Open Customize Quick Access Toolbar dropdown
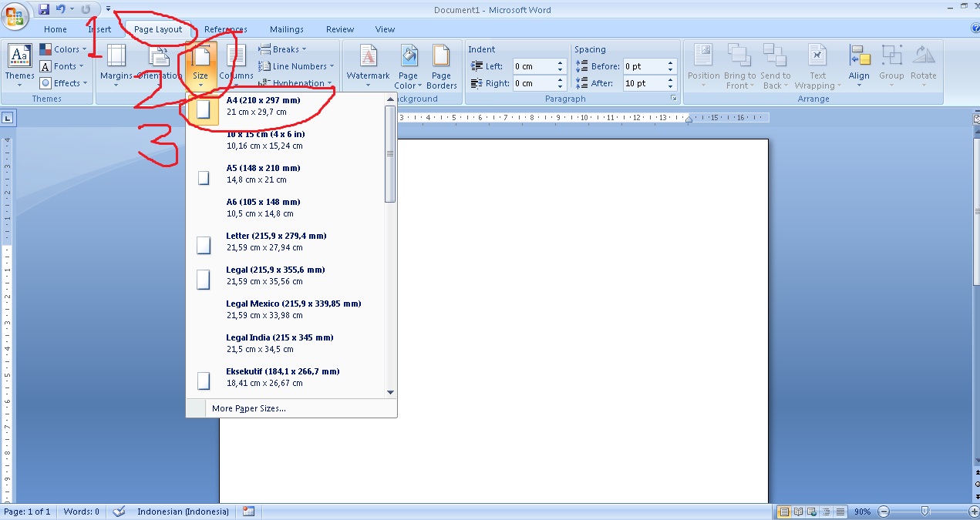This screenshot has height=520, width=980. [109, 9]
